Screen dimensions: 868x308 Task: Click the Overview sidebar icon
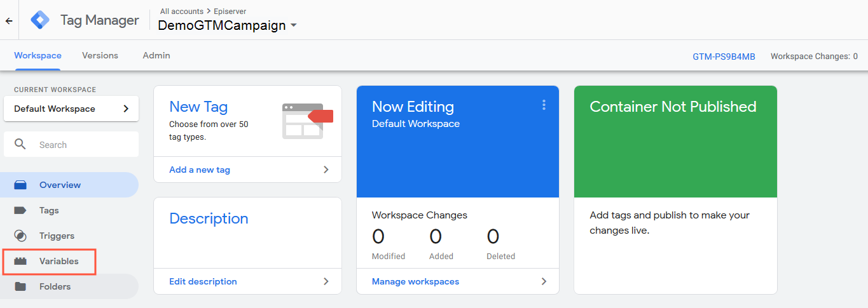point(20,185)
